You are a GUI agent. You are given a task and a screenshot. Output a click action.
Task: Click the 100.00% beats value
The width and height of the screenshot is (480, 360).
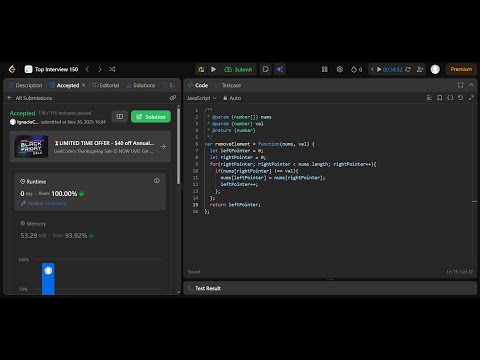pos(64,194)
